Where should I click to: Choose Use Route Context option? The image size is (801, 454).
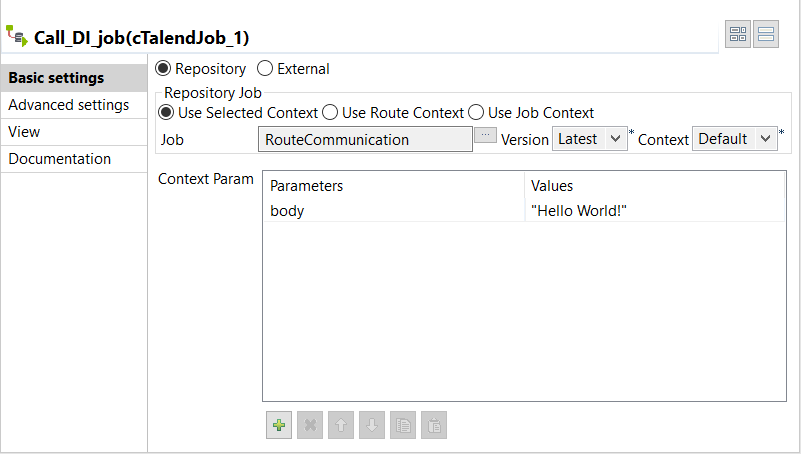click(330, 113)
